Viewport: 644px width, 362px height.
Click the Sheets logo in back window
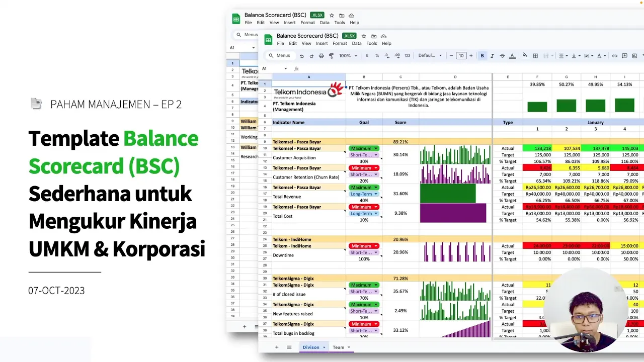click(x=236, y=19)
